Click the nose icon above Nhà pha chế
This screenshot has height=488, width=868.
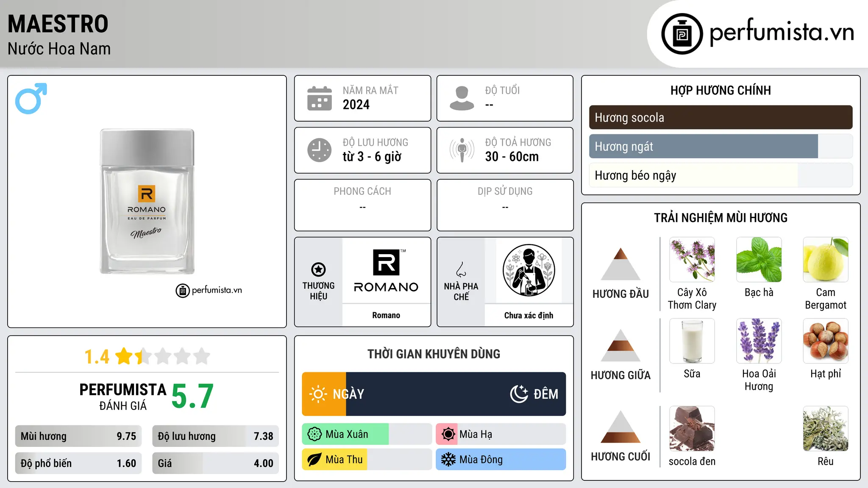pyautogui.click(x=461, y=269)
